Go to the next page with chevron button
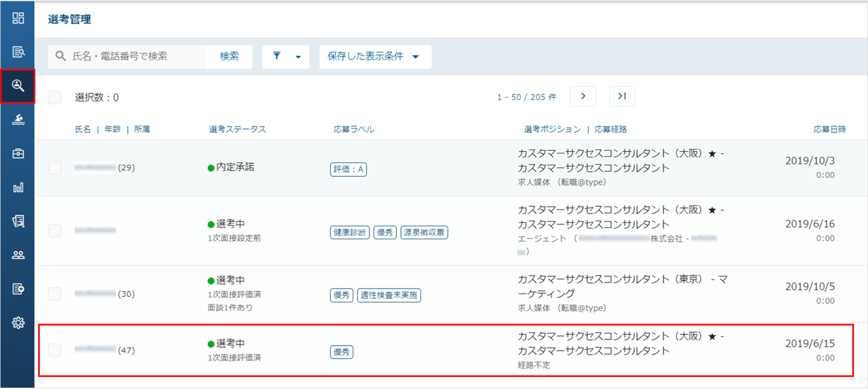The height and width of the screenshot is (389, 868). (x=583, y=96)
